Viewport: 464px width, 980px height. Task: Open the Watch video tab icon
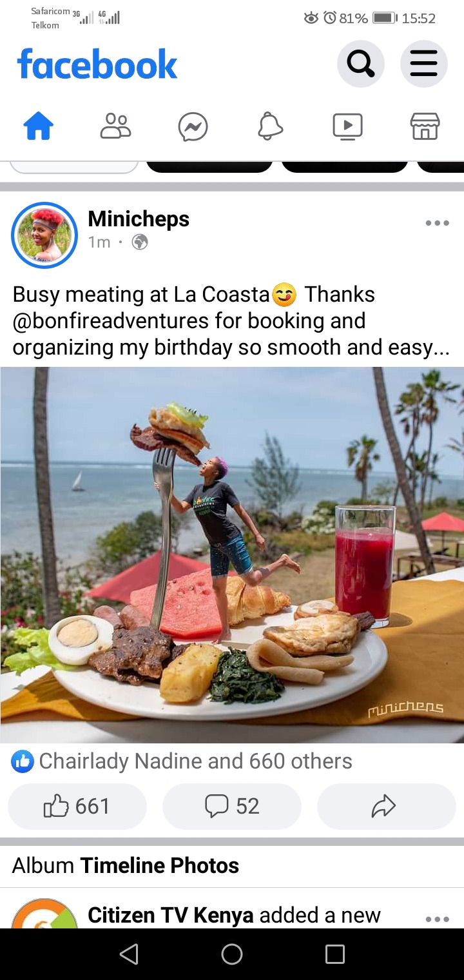(x=348, y=126)
